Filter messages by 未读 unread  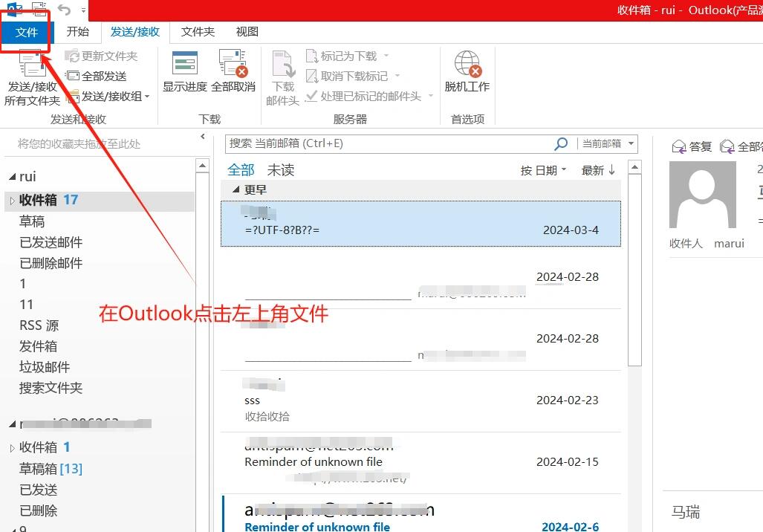(x=281, y=170)
